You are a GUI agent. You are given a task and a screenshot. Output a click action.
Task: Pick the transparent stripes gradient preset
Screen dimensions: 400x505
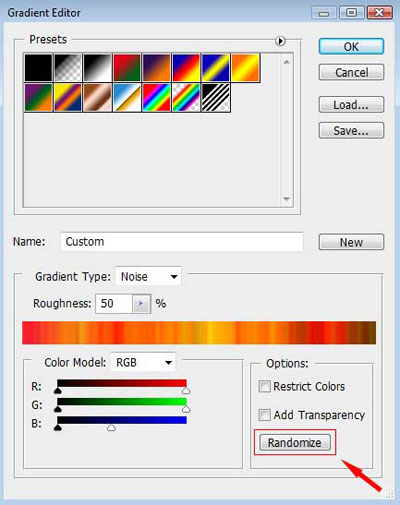pos(216,97)
